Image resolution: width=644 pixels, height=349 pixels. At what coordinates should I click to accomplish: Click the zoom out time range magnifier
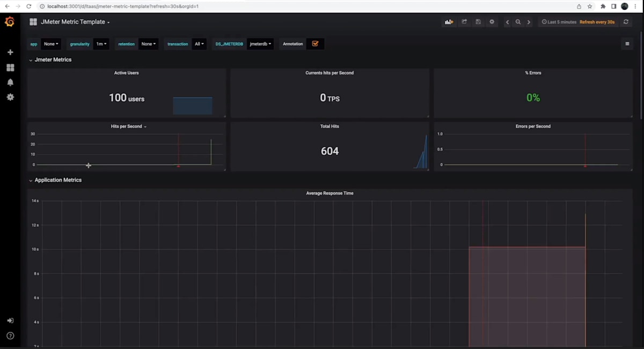pyautogui.click(x=518, y=22)
